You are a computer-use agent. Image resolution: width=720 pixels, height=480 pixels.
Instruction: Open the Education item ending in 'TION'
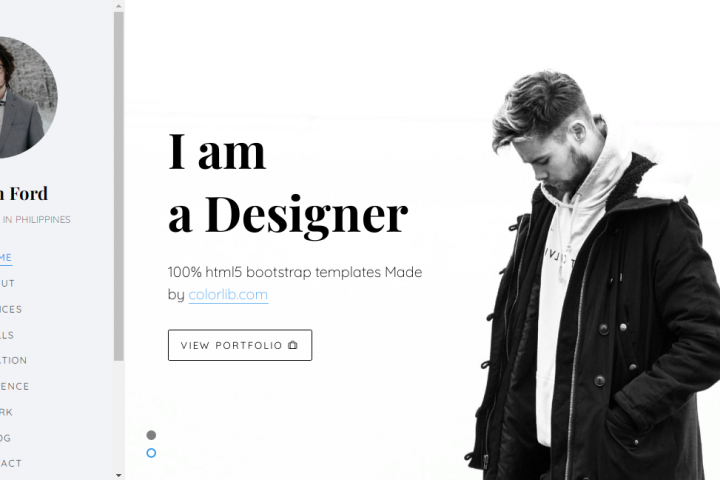(x=13, y=361)
